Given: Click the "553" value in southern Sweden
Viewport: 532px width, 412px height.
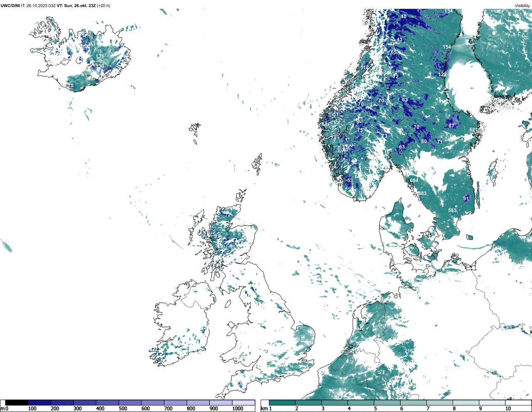Looking at the screenshot, I should tap(452, 210).
